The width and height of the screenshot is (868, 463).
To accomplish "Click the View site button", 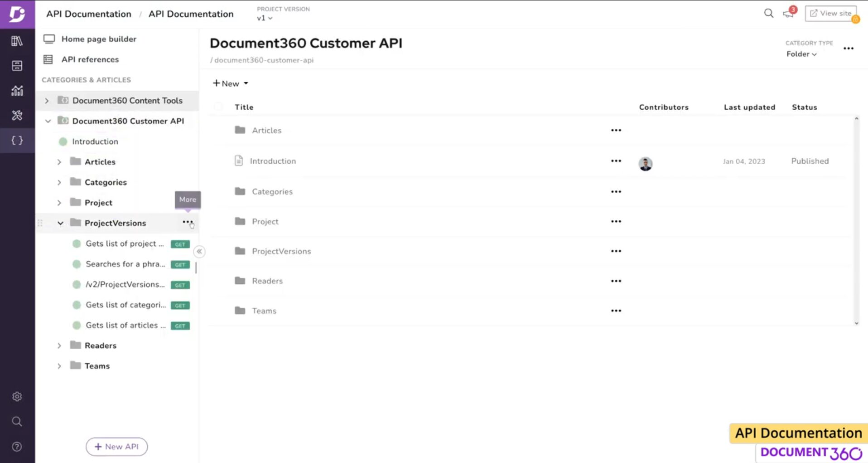I will [x=831, y=13].
